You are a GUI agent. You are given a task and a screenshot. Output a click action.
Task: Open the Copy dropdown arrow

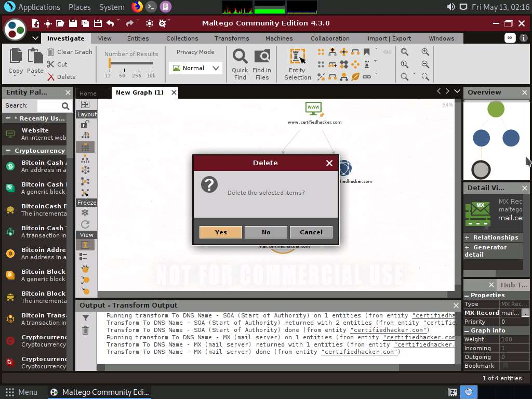click(15, 77)
